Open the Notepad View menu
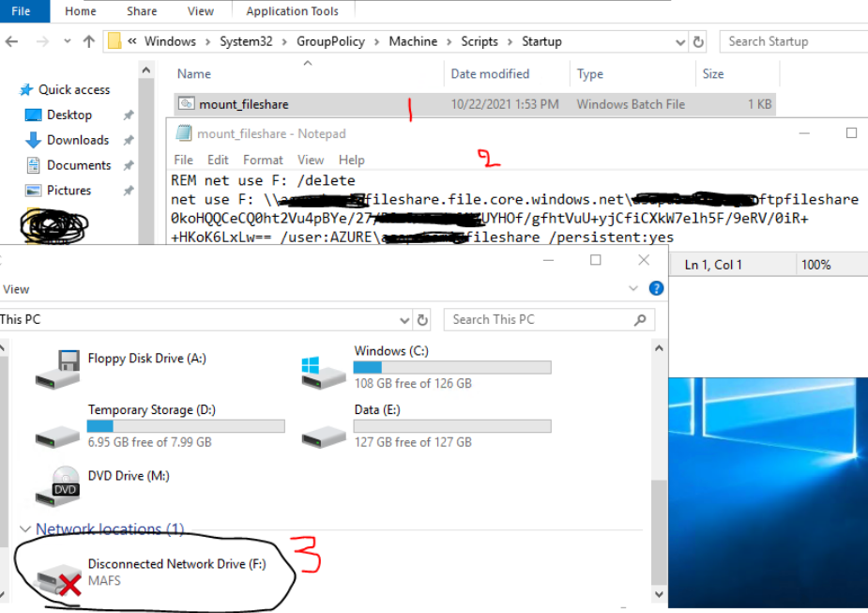 (311, 160)
